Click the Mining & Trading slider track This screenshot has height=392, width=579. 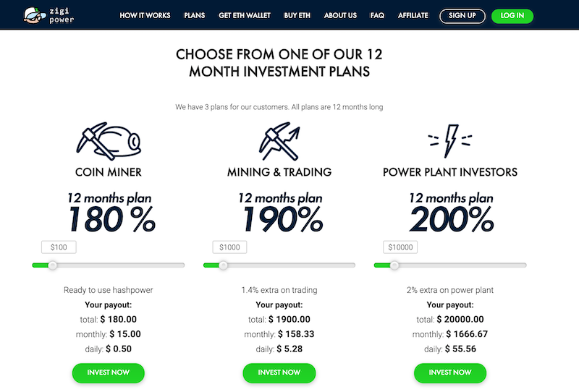(x=279, y=265)
